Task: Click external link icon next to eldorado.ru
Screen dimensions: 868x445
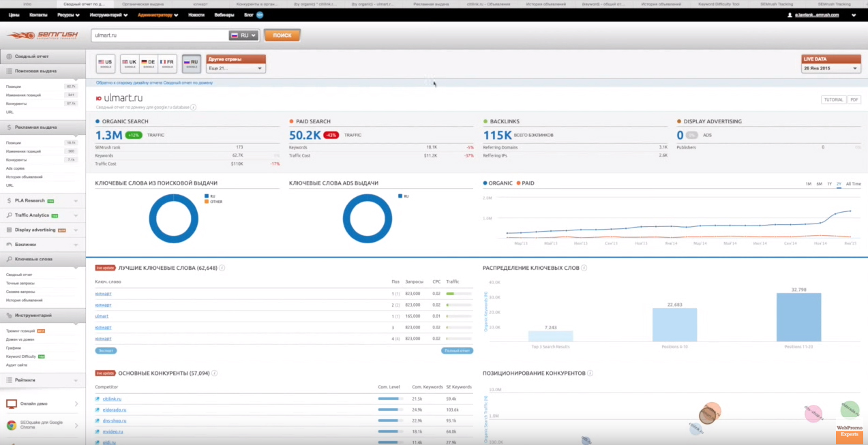Action: 98,410
